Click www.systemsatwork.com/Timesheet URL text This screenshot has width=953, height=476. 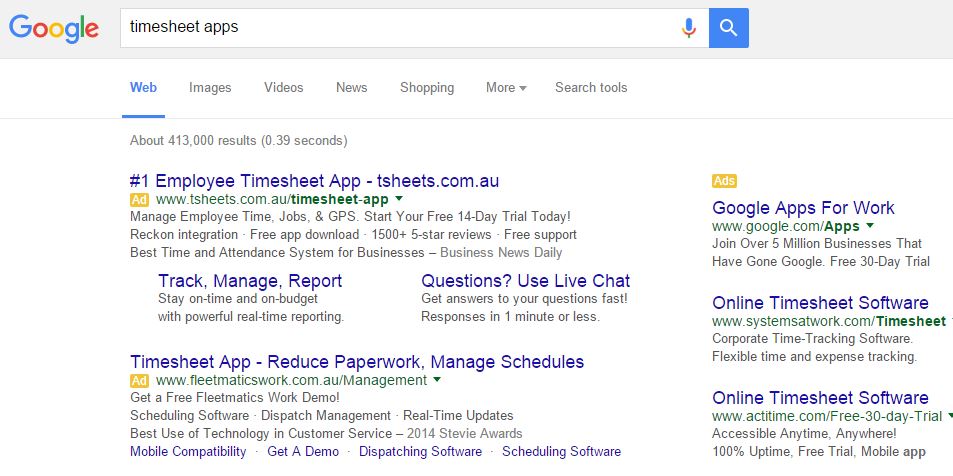point(829,321)
